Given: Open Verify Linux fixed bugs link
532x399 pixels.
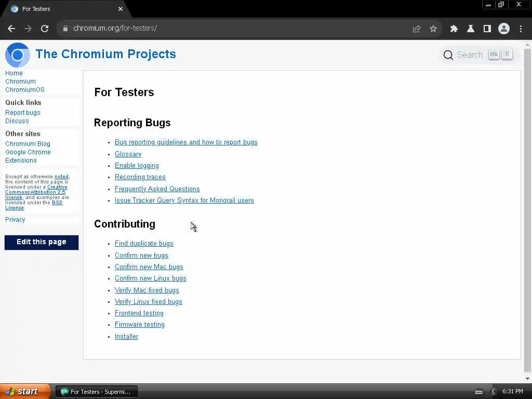Looking at the screenshot, I should [148, 302].
